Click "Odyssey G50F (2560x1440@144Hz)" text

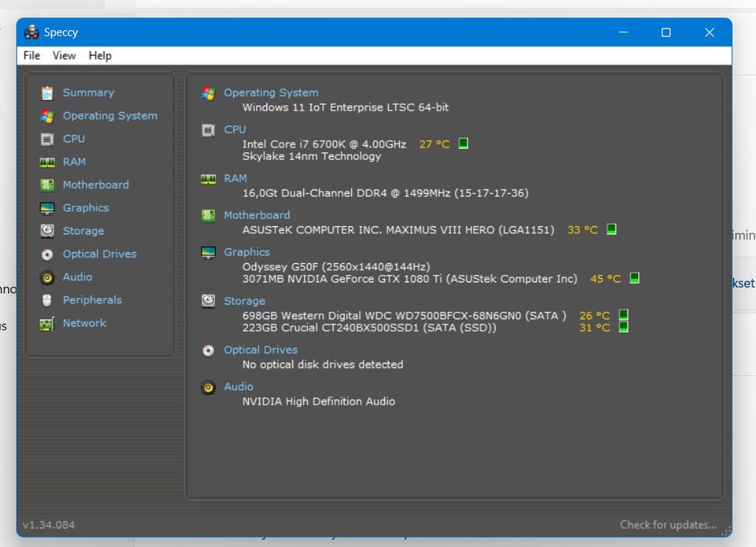pyautogui.click(x=336, y=266)
